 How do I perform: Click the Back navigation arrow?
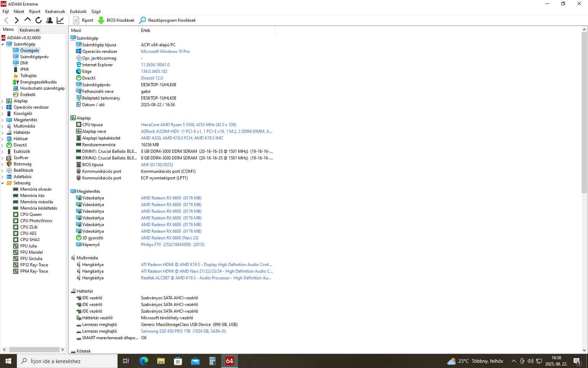point(6,20)
